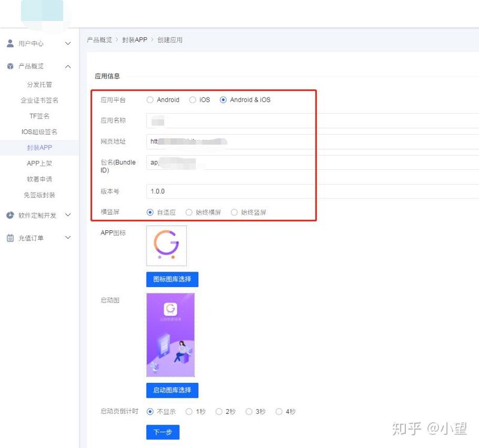Open 企业证书签名 in sidebar
The width and height of the screenshot is (479, 448).
click(40, 100)
